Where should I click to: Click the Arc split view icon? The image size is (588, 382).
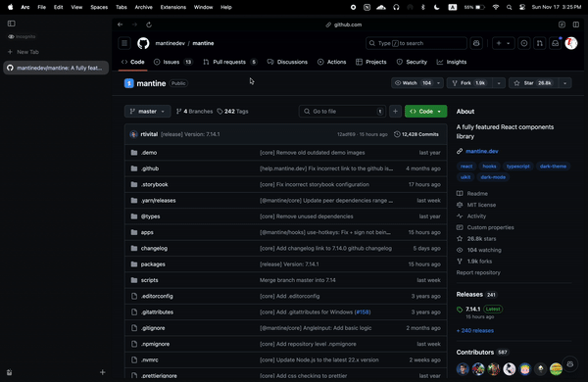coord(575,24)
